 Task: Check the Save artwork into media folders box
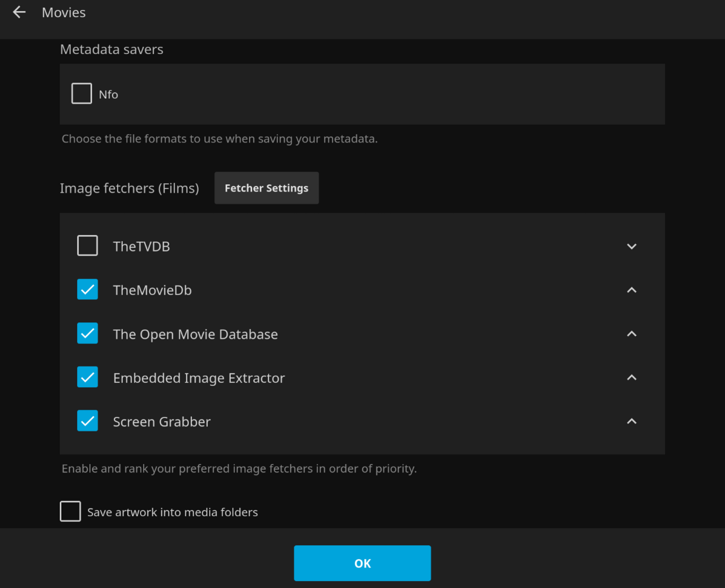pos(70,511)
